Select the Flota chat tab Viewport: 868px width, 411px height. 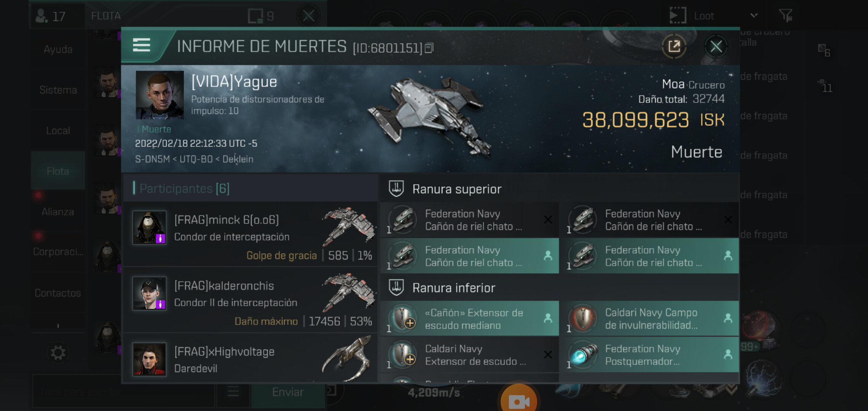coord(58,171)
